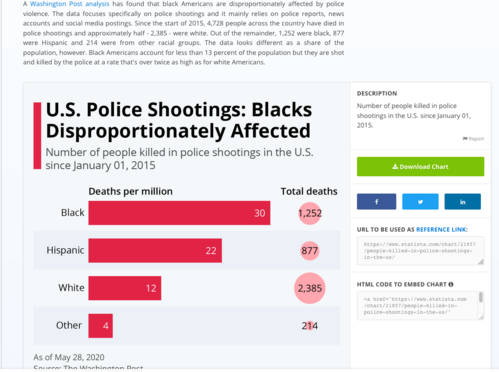
Task: Open the REFERENCE LINK hyperlink
Action: [442, 230]
